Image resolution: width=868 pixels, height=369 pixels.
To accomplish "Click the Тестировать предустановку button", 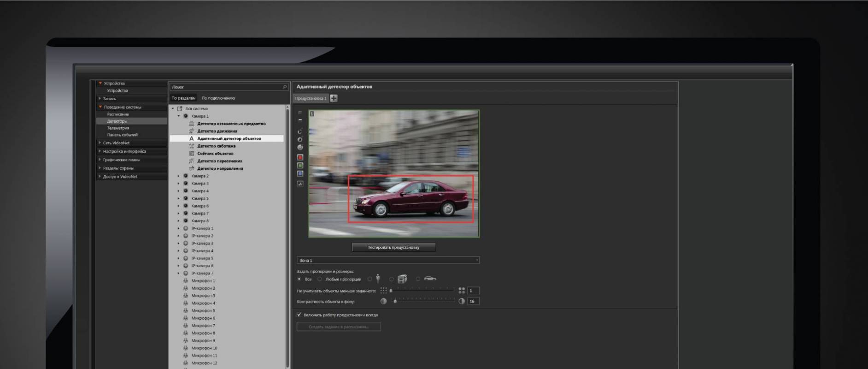I will pos(393,247).
